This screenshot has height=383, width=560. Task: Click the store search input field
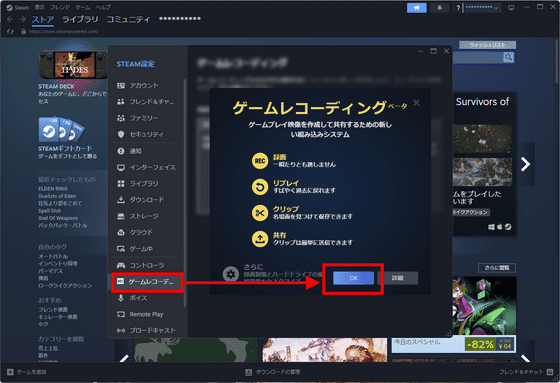coord(478,57)
